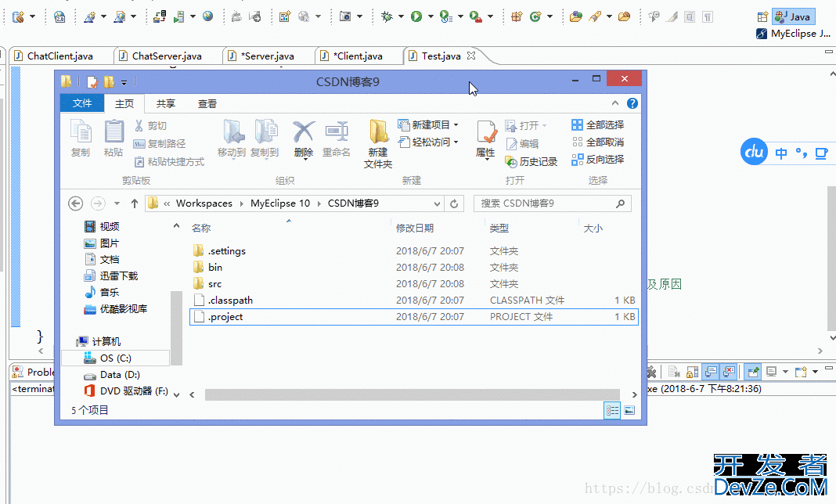This screenshot has height=504, width=836.
Task: Select the Home (主页) ribbon tab
Action: pos(124,103)
